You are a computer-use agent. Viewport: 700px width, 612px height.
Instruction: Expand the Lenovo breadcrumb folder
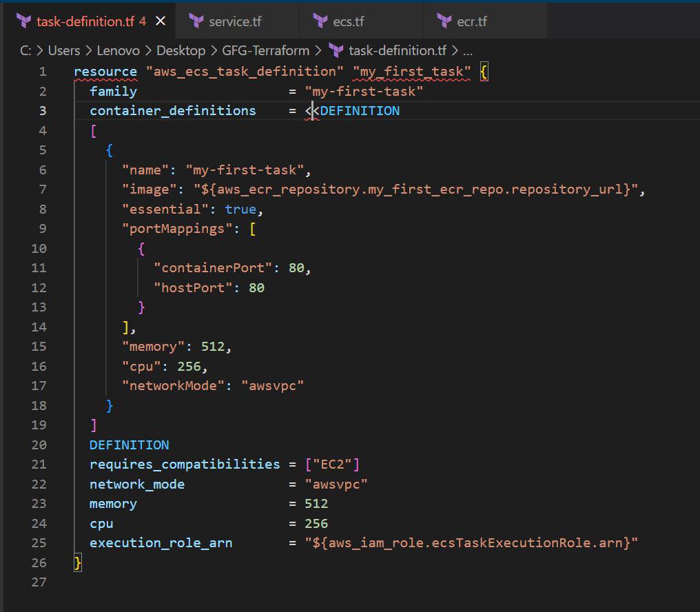coord(118,50)
